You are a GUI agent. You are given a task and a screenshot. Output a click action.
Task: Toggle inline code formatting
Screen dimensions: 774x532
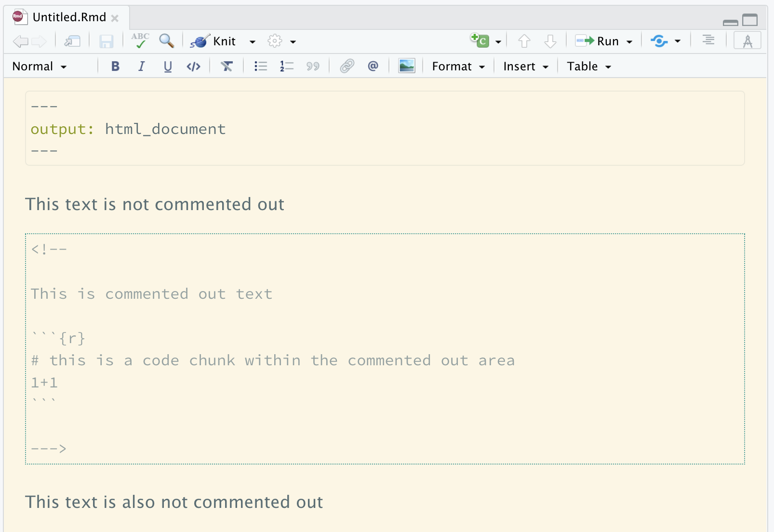(193, 66)
